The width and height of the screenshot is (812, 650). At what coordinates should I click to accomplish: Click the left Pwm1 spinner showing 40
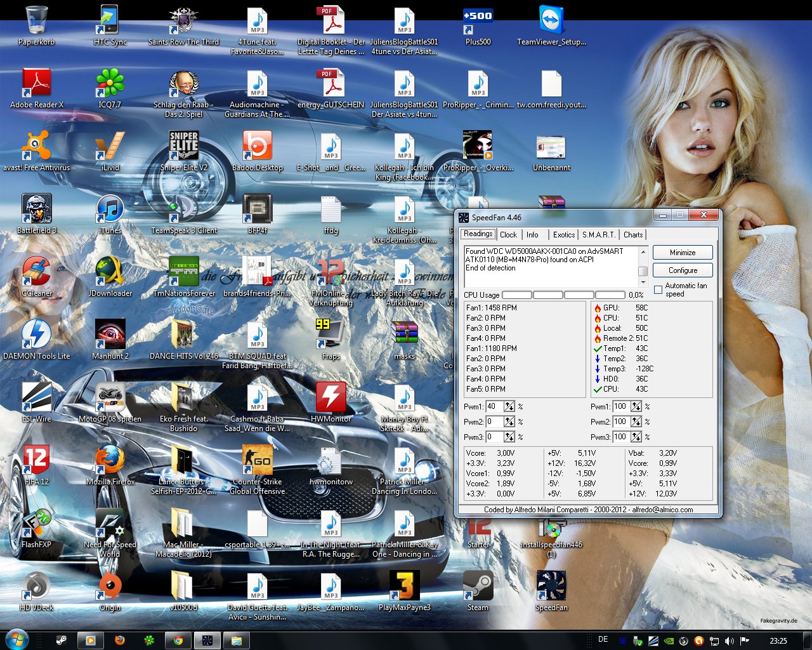[509, 406]
